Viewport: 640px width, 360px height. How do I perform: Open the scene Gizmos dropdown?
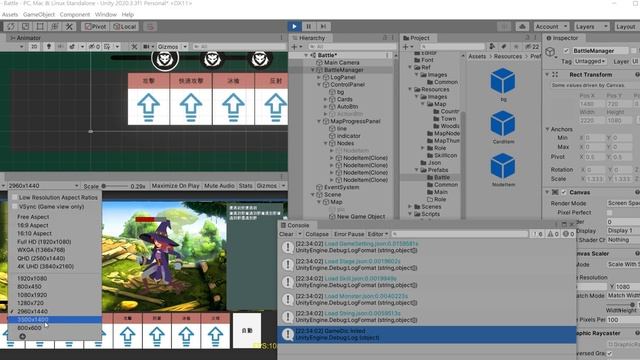172,47
